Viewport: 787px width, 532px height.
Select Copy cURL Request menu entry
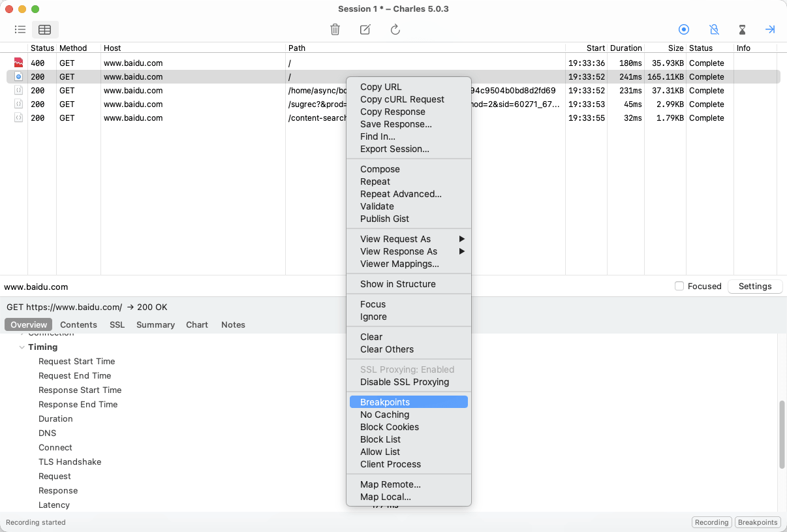(402, 99)
